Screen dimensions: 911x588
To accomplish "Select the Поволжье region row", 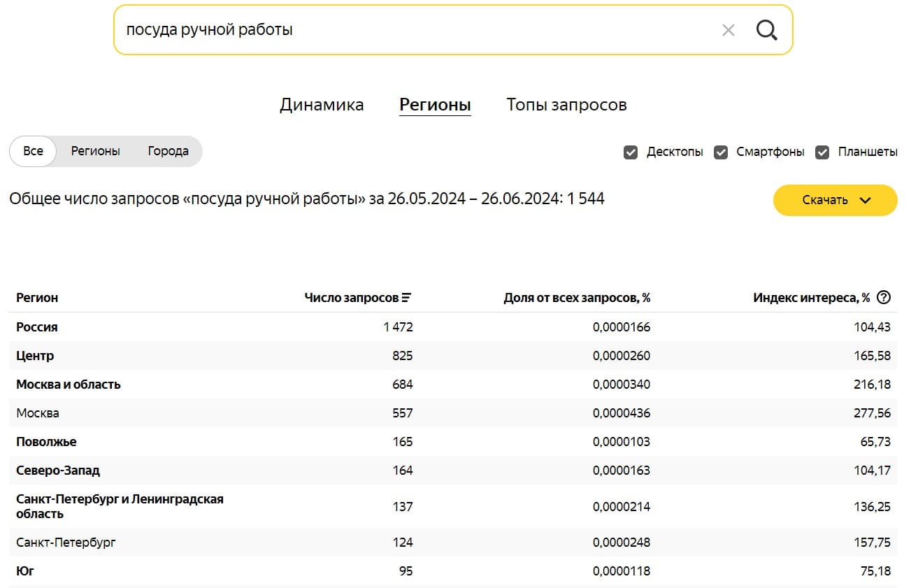I will point(454,442).
